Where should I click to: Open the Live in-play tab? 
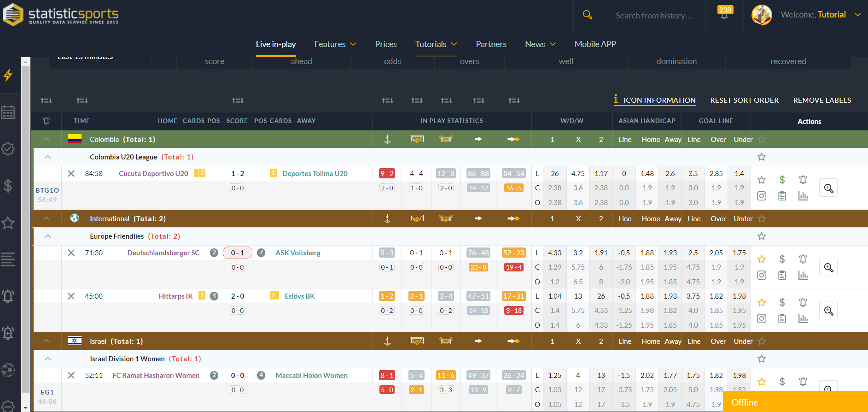tap(276, 44)
